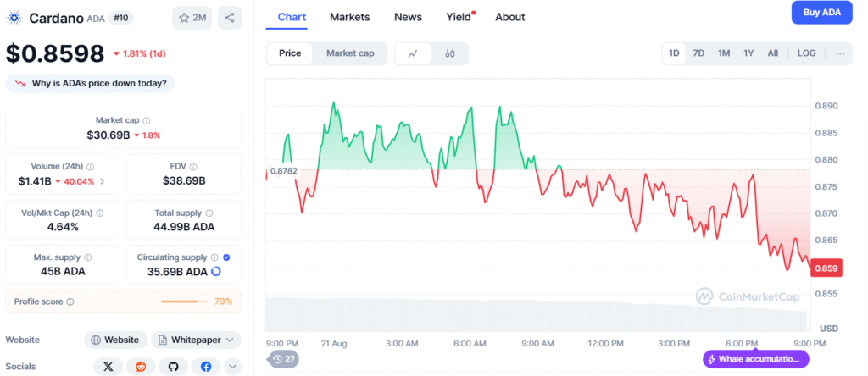The height and width of the screenshot is (376, 868).
Task: Set chart range to 1D
Action: (674, 53)
